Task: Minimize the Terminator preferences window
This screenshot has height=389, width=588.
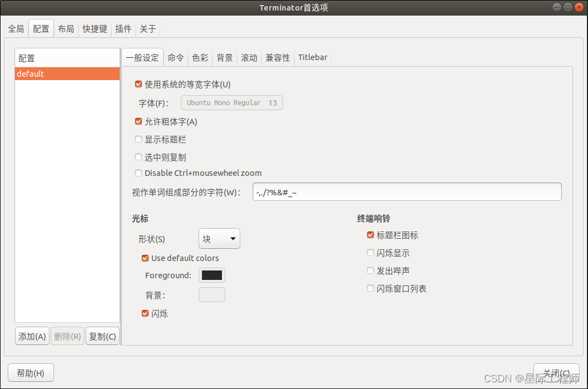Action: point(557,7)
